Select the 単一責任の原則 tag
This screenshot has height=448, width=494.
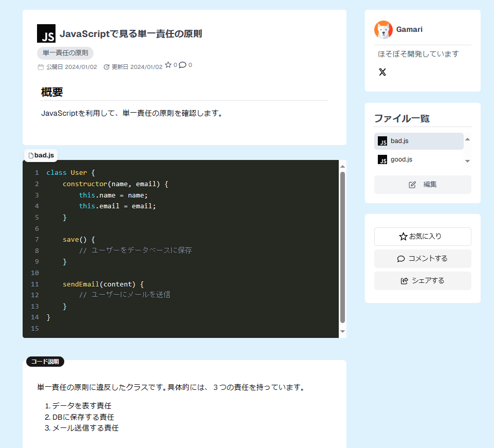coord(65,53)
